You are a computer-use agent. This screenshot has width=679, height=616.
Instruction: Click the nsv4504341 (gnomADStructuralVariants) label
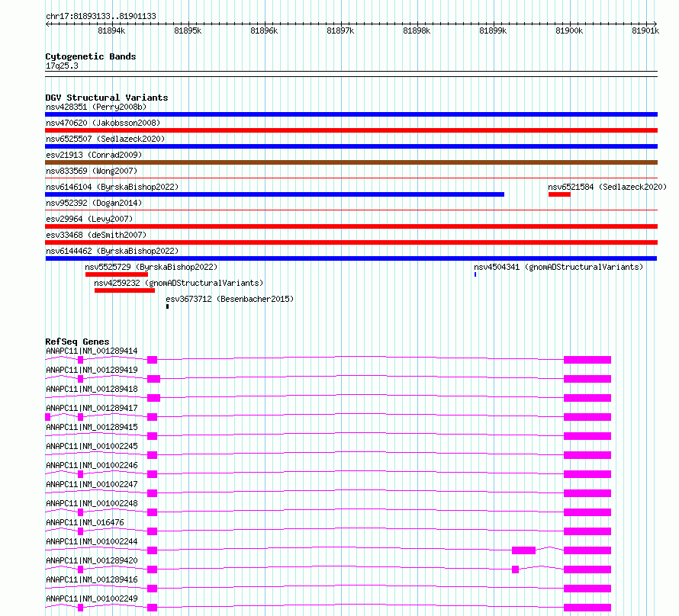(x=558, y=267)
